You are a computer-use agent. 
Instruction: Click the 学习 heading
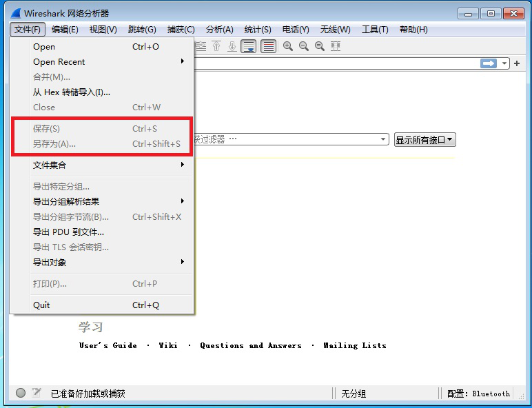pos(90,327)
